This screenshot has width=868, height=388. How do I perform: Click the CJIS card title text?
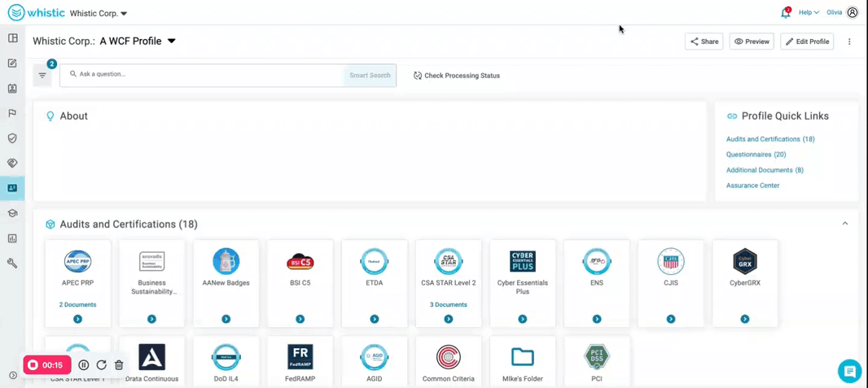tap(671, 283)
